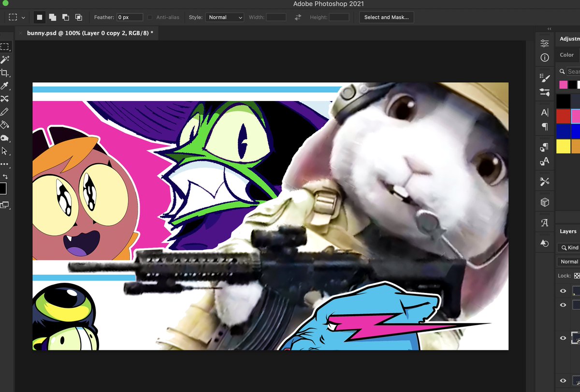Click the Marquee tool preset icon

tap(13, 17)
